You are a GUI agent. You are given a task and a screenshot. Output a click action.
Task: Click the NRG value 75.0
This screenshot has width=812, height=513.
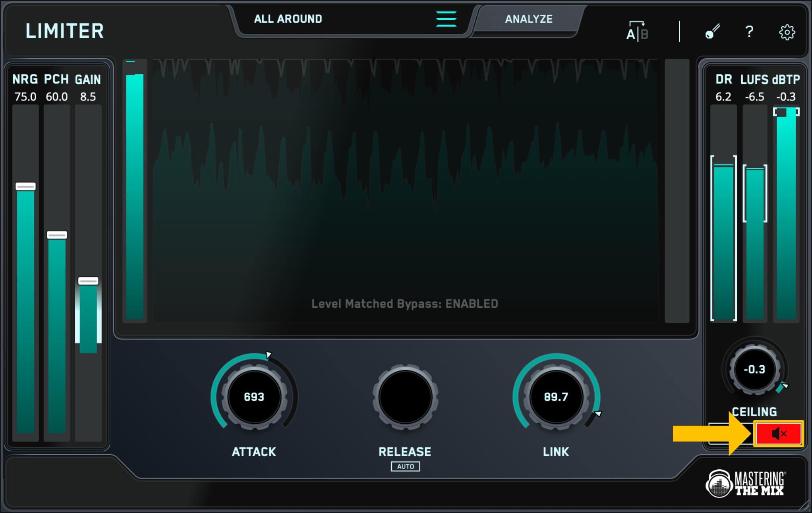click(x=25, y=97)
